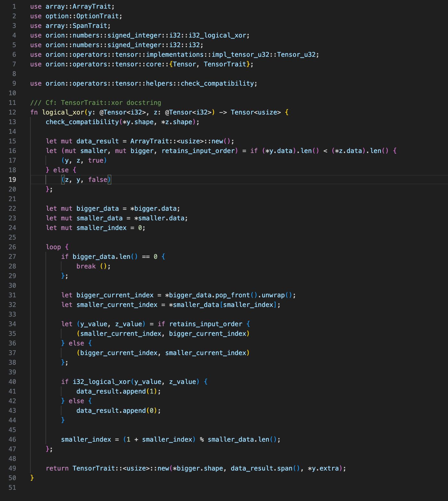Click the 'else' keyword on line 18
Viewport: 448px width, 501px height.
pos(61,170)
